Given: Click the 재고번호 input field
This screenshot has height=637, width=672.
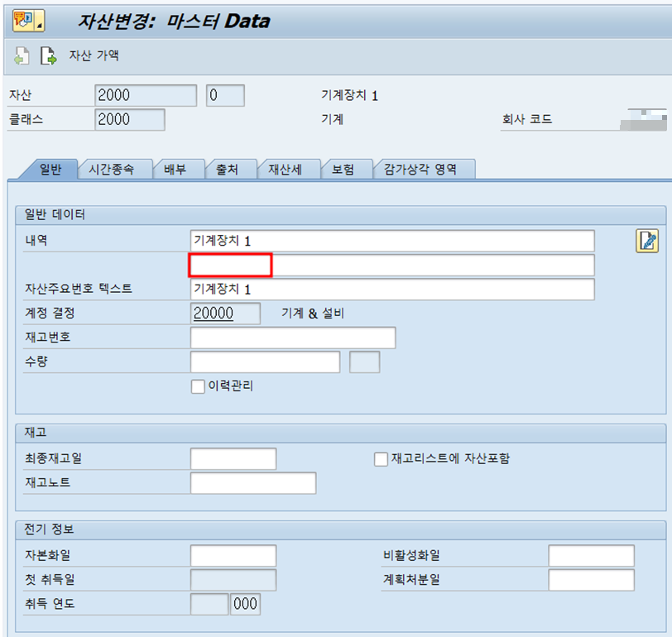Looking at the screenshot, I should pyautogui.click(x=293, y=338).
